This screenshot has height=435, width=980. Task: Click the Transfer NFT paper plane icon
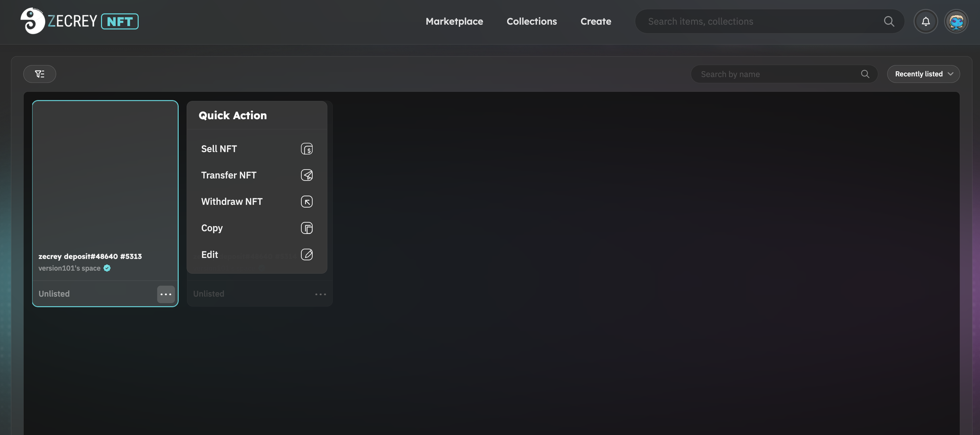pyautogui.click(x=306, y=175)
